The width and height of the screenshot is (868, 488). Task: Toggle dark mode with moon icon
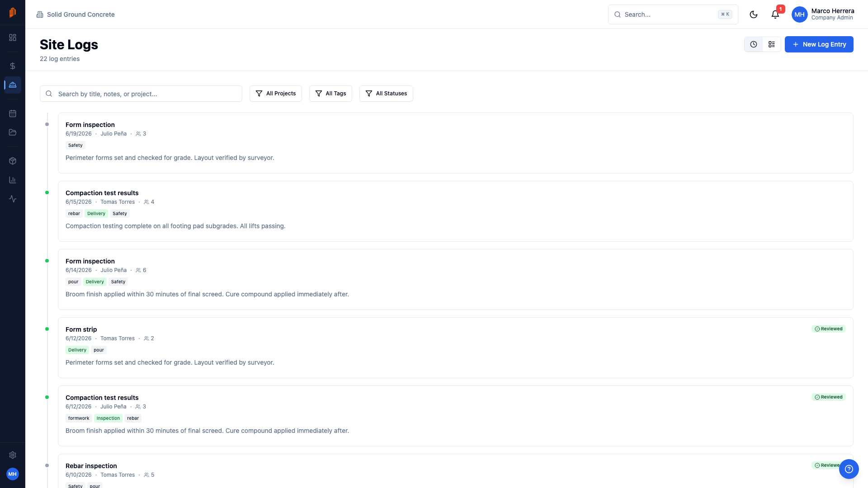click(x=754, y=14)
